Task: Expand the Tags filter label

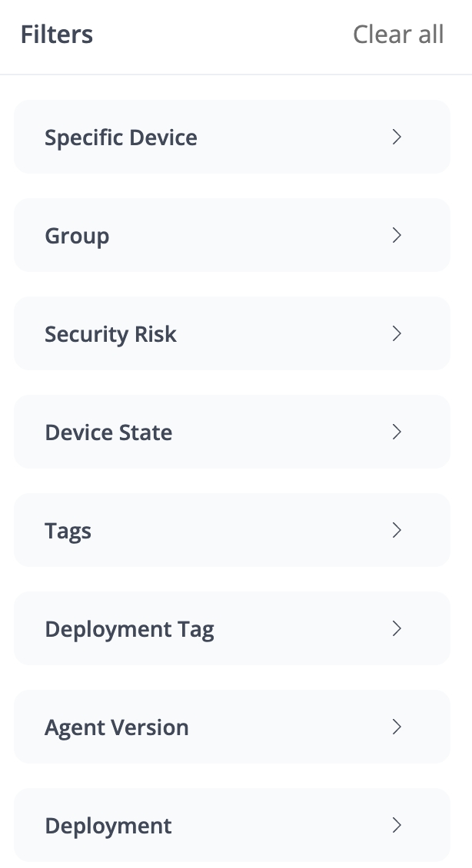Action: coord(68,531)
